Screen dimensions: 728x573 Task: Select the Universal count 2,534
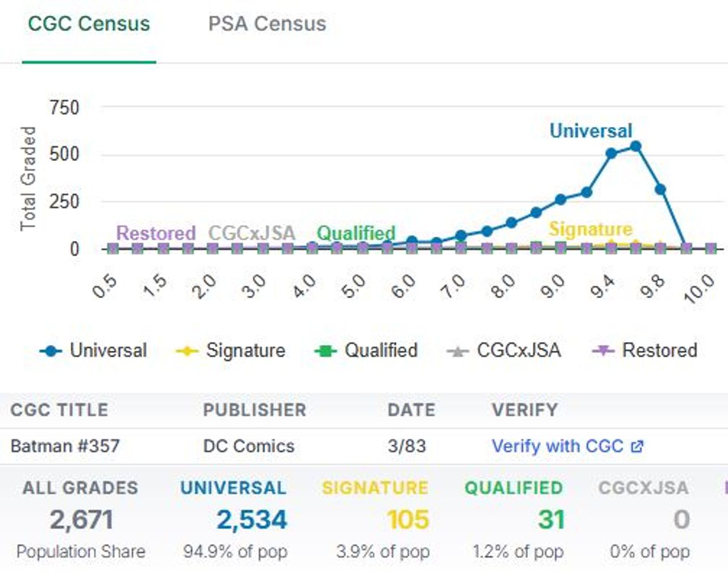coord(251,520)
